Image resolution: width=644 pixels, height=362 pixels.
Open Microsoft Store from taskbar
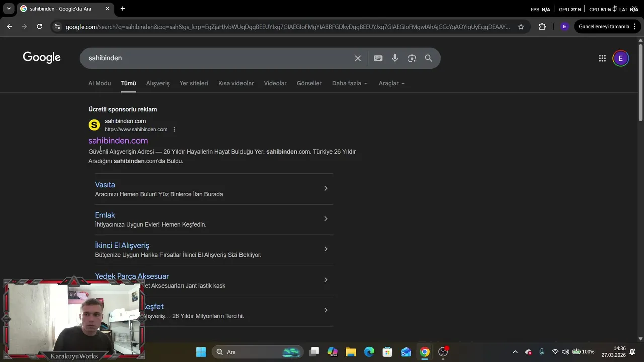pyautogui.click(x=387, y=352)
